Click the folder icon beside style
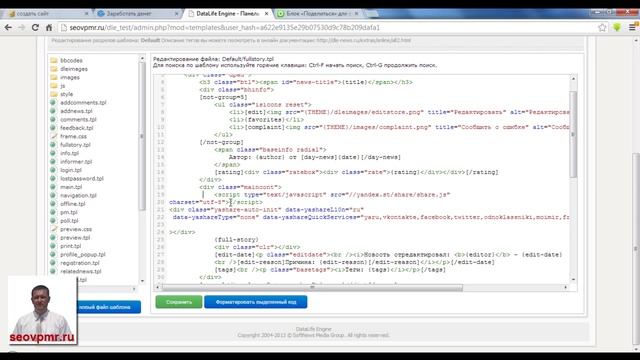This screenshot has width=640, height=360. (x=53, y=94)
